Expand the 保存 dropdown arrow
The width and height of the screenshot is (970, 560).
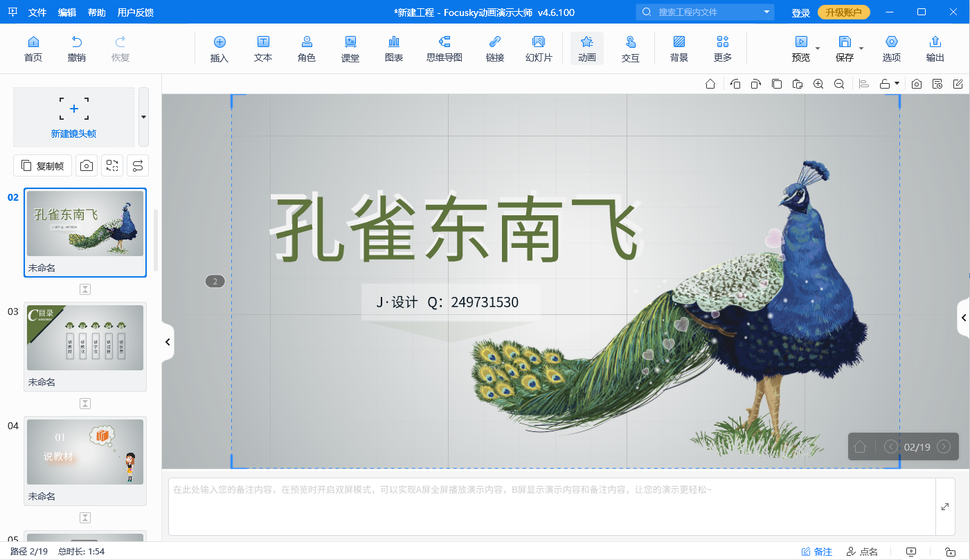861,48
